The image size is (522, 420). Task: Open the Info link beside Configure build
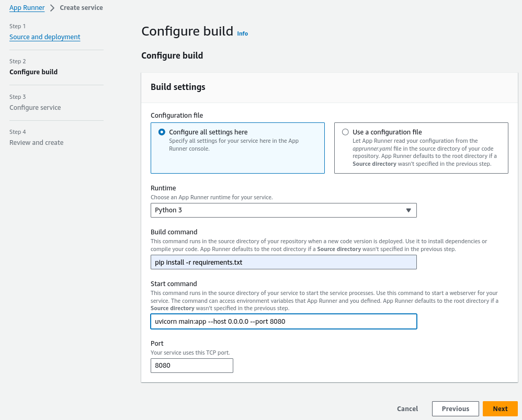point(243,33)
